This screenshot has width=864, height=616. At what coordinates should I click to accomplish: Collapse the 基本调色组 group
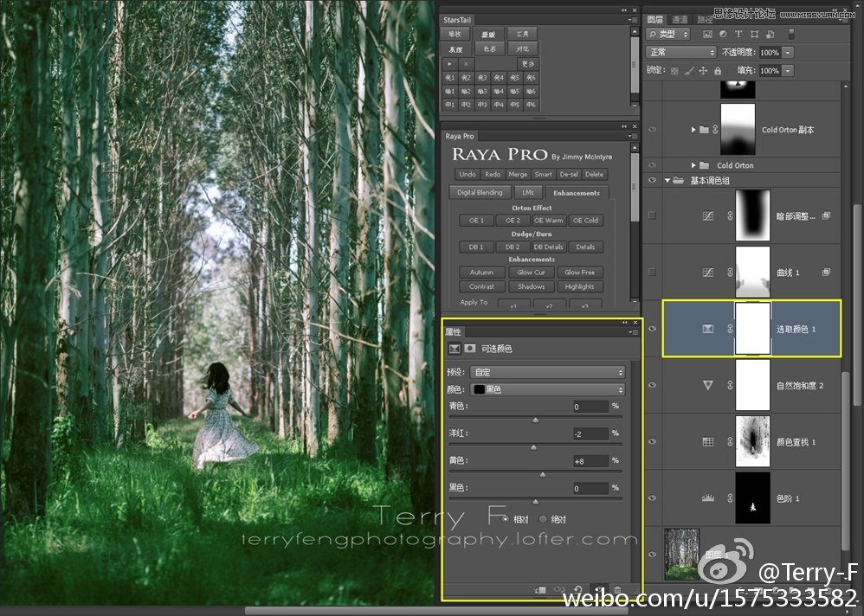coord(667,180)
